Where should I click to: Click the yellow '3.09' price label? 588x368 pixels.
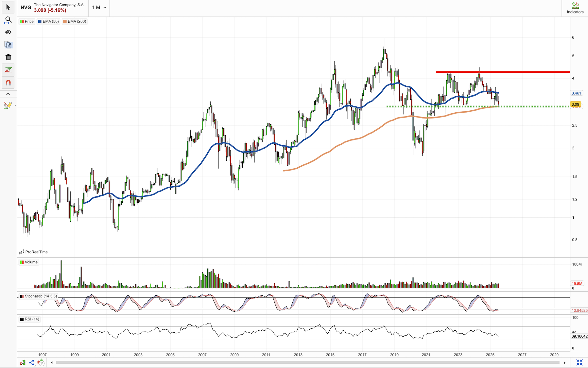click(x=575, y=104)
